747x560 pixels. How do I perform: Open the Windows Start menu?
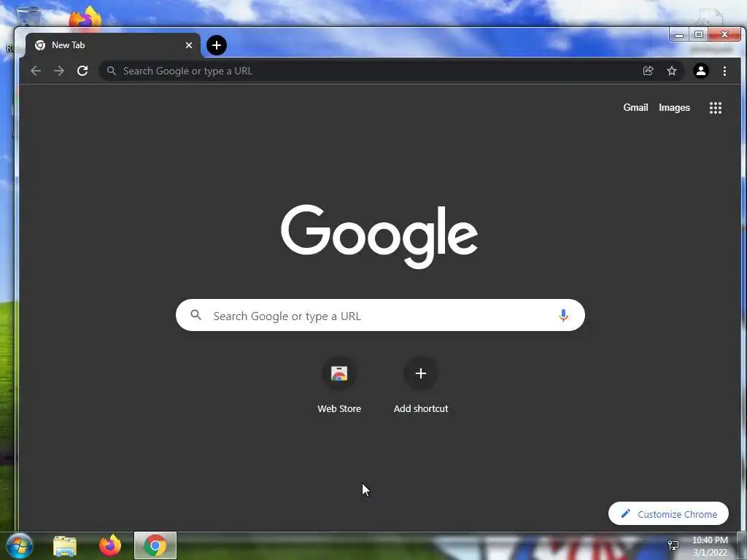20,545
